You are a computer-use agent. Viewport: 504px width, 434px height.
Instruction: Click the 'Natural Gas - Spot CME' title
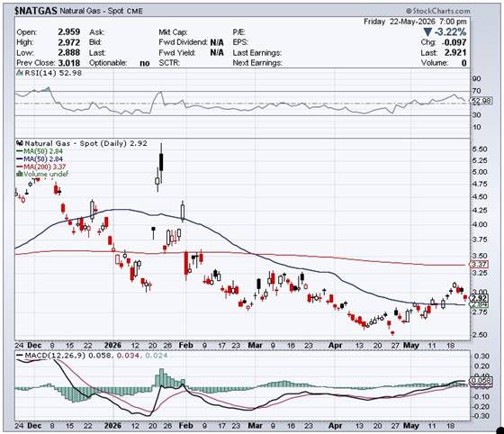[x=101, y=11]
